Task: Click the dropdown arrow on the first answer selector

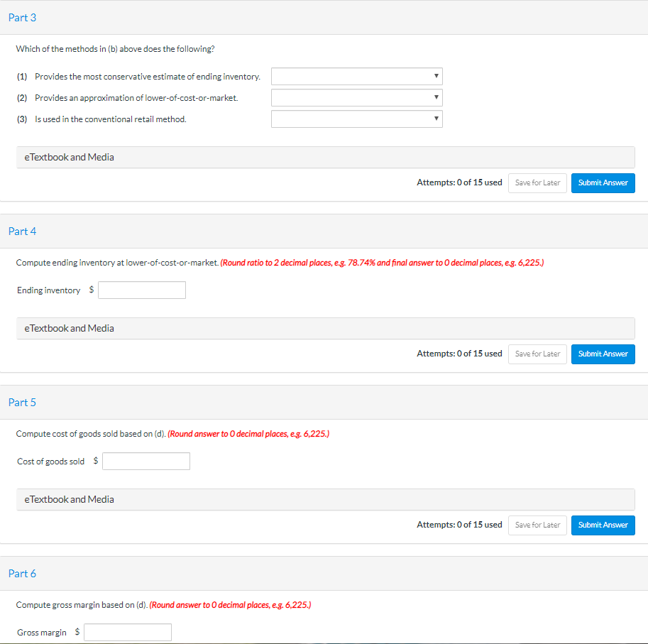Action: tap(436, 76)
